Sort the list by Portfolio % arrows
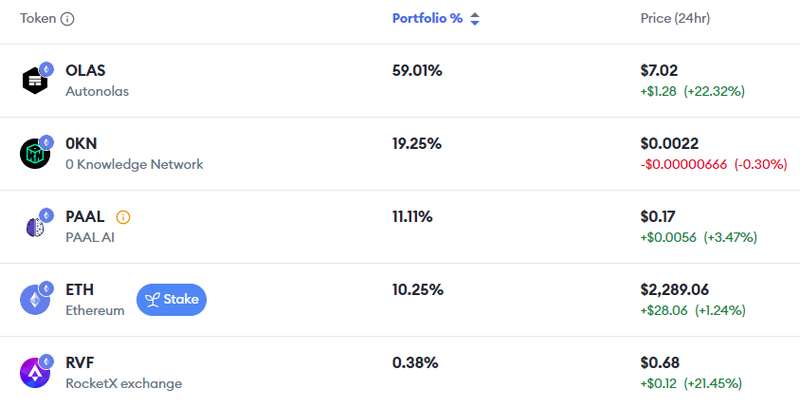Viewport: 800px width, 407px height. pyautogui.click(x=475, y=19)
